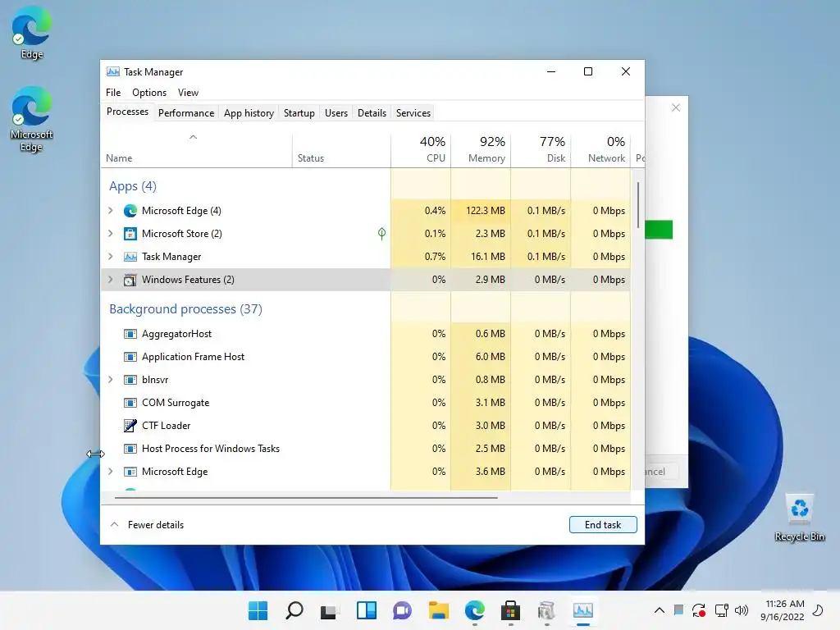The width and height of the screenshot is (840, 630).
Task: Sort by CPU column header
Action: pyautogui.click(x=421, y=149)
